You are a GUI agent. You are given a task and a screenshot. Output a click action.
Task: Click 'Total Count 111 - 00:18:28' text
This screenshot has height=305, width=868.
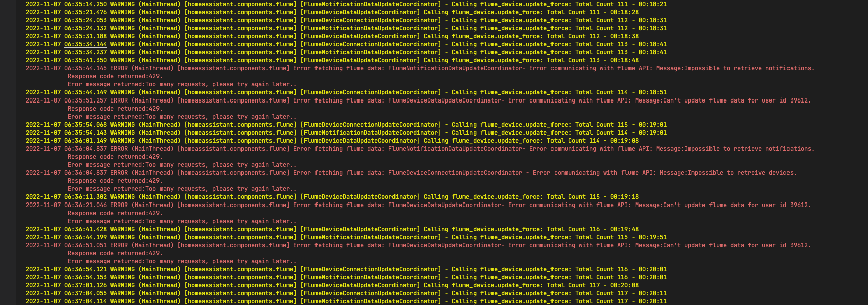pos(593,12)
